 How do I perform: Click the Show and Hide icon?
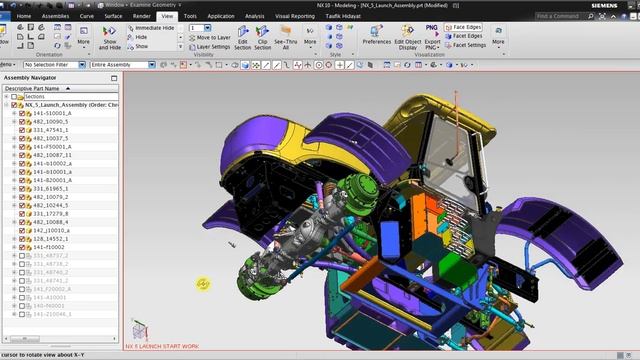(109, 38)
